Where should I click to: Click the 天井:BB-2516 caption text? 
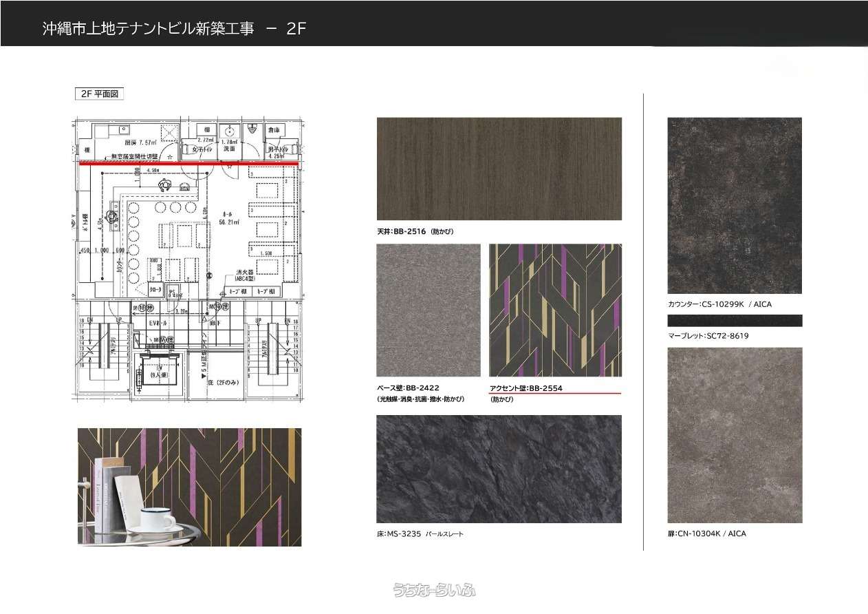point(415,232)
